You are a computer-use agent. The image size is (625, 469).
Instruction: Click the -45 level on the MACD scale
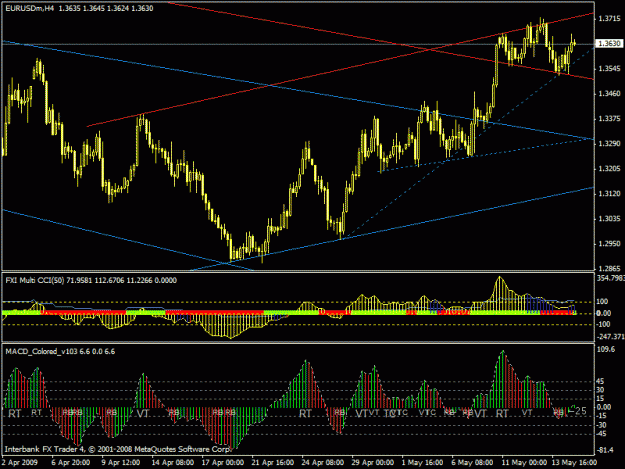coord(602,434)
